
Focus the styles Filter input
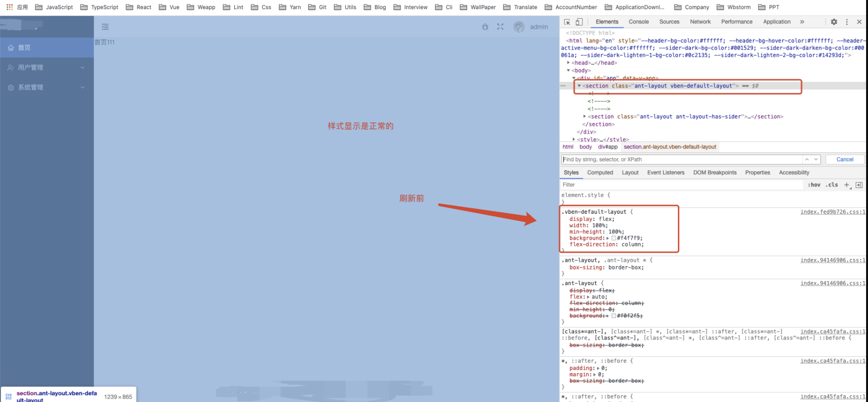[682, 185]
